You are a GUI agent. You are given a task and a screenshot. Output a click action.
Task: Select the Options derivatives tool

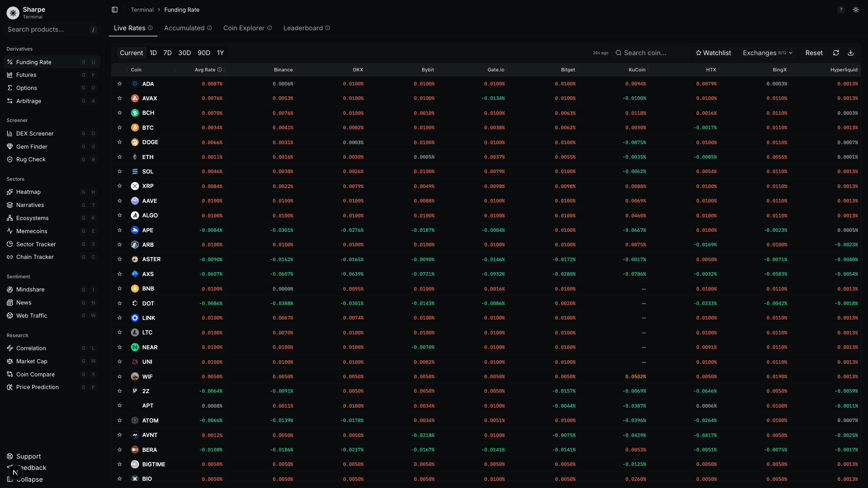coord(26,88)
